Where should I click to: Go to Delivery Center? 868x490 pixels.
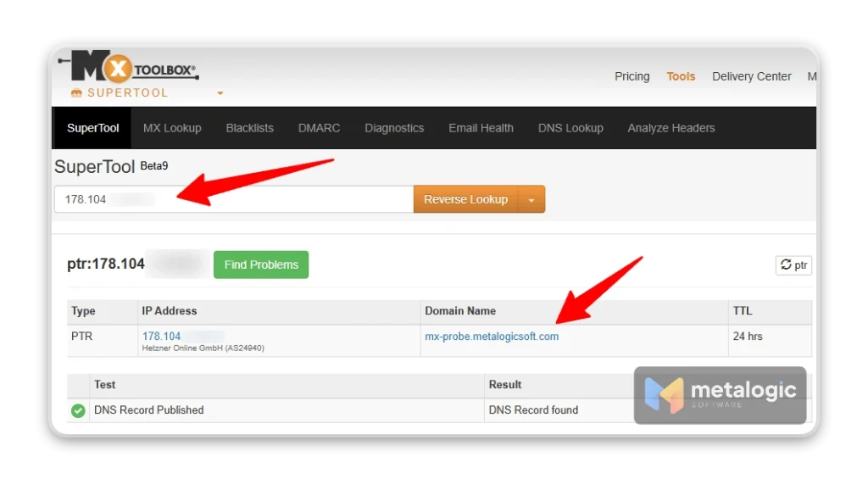751,76
